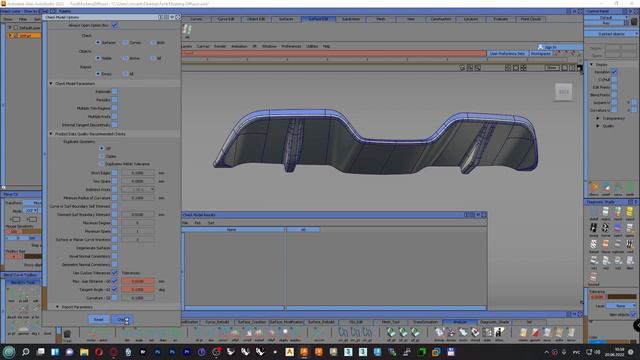
Task: Expand the Report Parameters section
Action: (x=57, y=307)
